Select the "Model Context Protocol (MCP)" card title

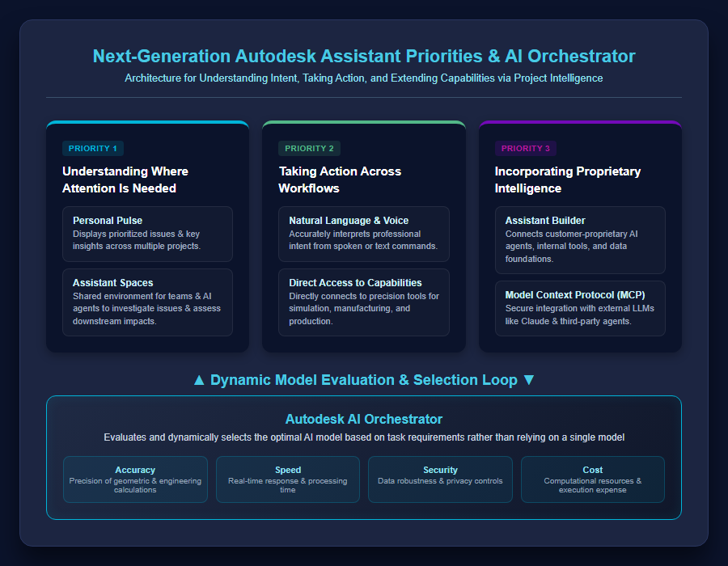pyautogui.click(x=575, y=294)
